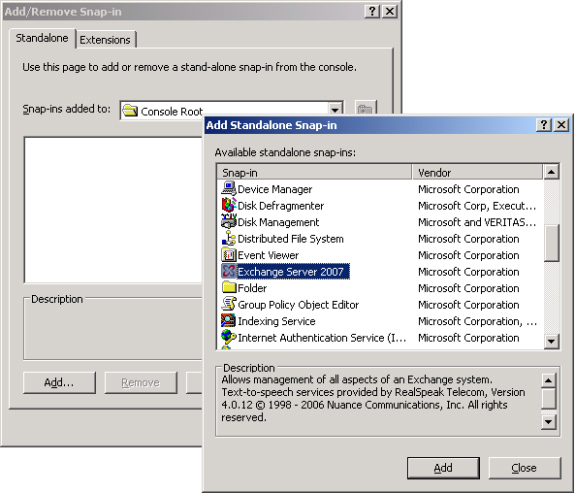Select the Disk Management icon

click(x=229, y=222)
